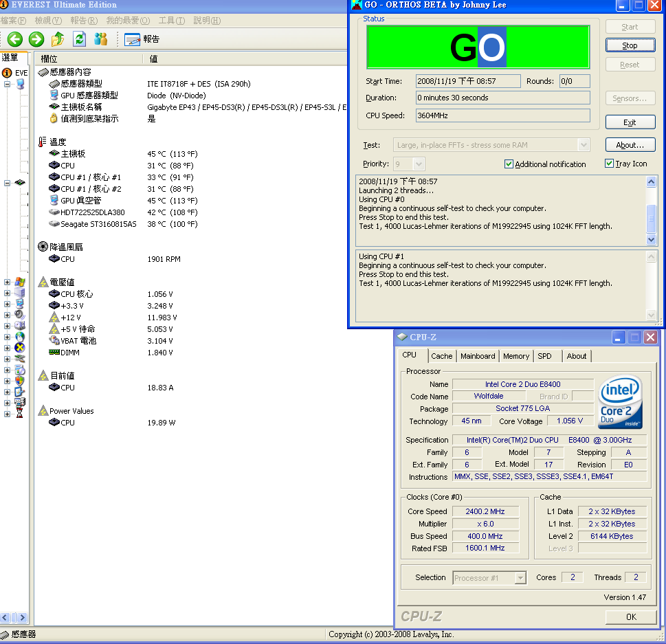Open the 報告 report wizard icon
This screenshot has width=666, height=644.
(x=133, y=39)
